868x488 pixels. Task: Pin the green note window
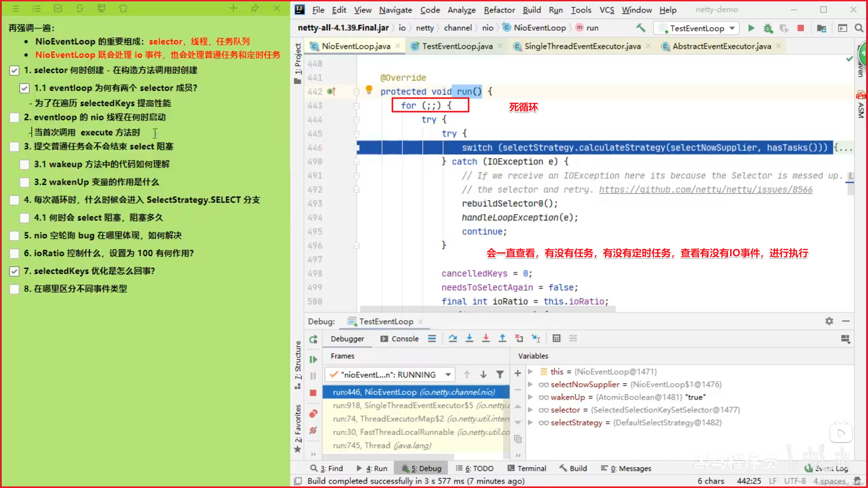pyautogui.click(x=255, y=8)
